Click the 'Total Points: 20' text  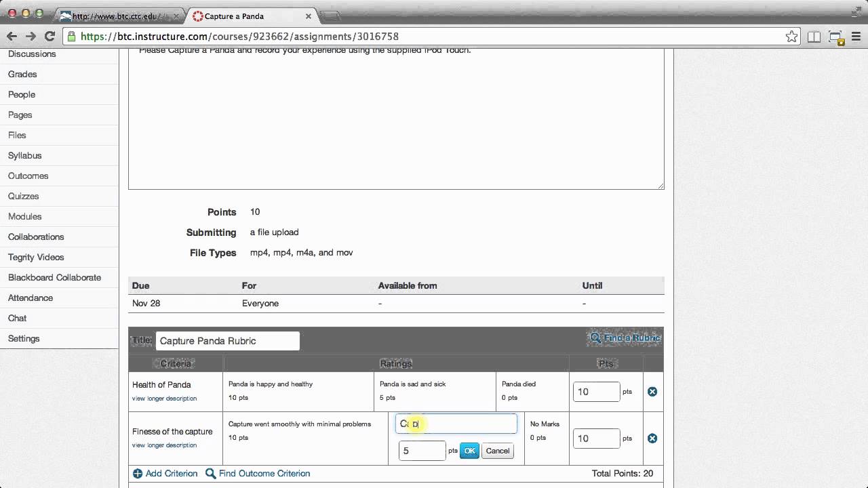tap(623, 474)
